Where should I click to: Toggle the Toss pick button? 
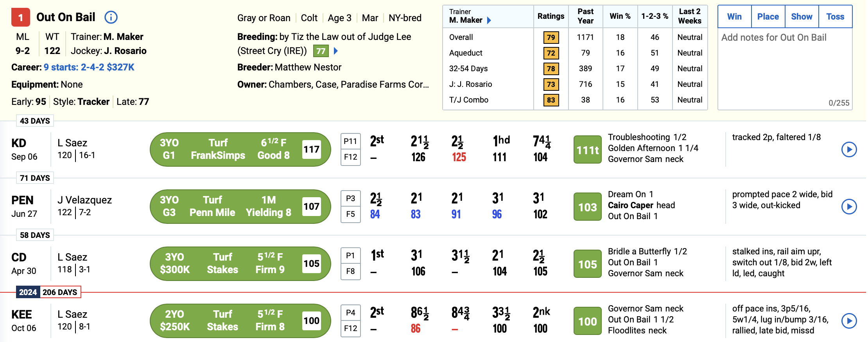[x=835, y=17]
